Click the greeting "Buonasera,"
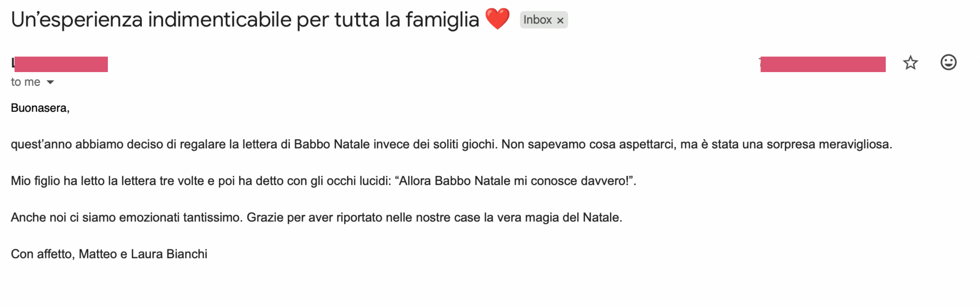This screenshot has width=980, height=306. 40,108
